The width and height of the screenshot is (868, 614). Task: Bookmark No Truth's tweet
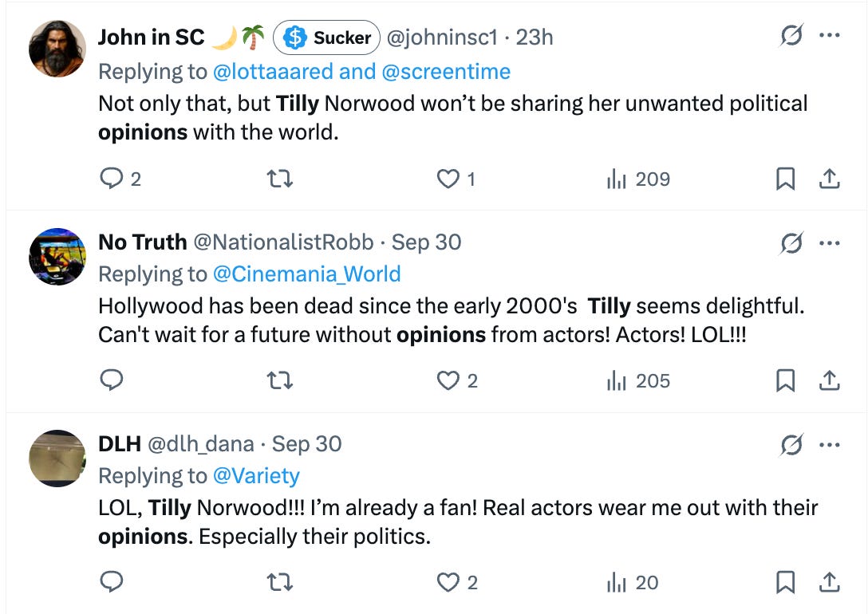point(786,380)
